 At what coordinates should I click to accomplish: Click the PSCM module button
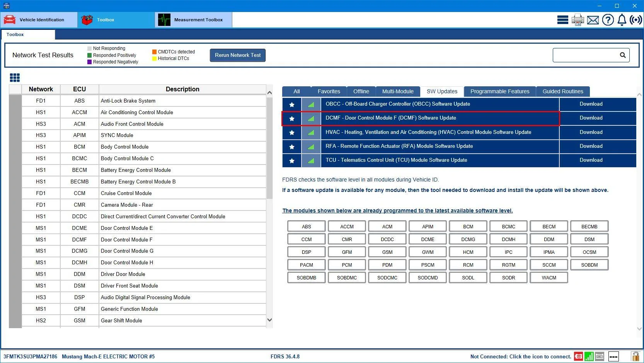428,265
